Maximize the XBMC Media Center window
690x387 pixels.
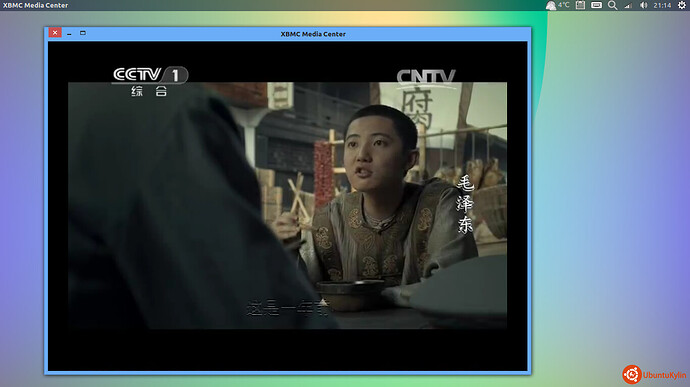83,33
